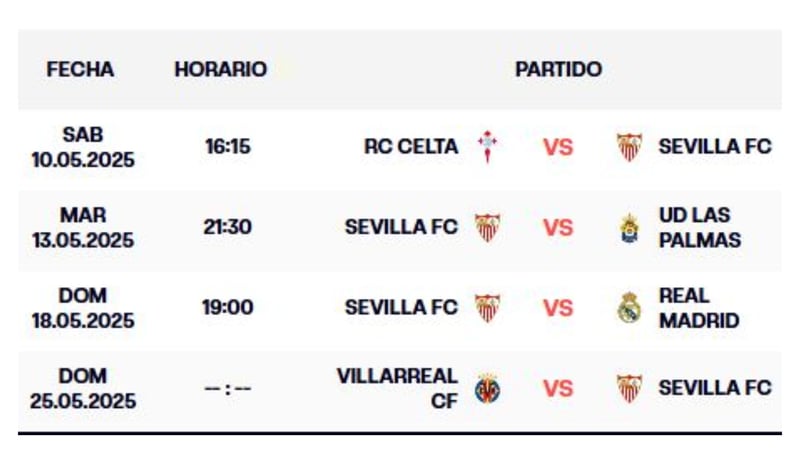800x453 pixels.
Task: Open the REAL MADRID team name
Action: click(x=699, y=308)
